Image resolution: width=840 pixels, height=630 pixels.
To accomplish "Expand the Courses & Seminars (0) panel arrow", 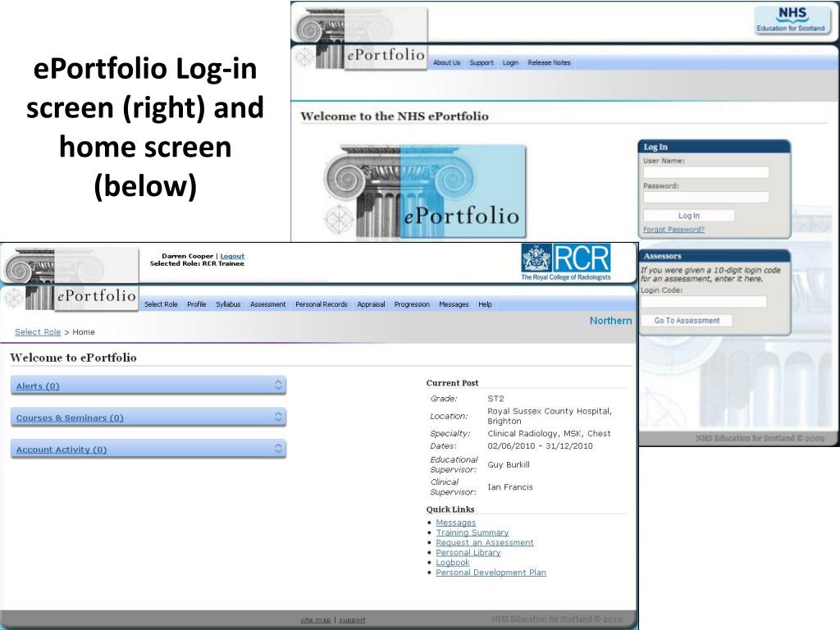I will click(278, 416).
